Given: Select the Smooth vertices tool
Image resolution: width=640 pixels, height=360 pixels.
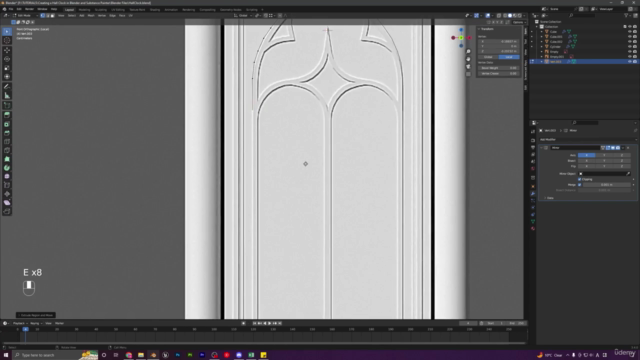Looking at the screenshot, I should pos(7,176).
